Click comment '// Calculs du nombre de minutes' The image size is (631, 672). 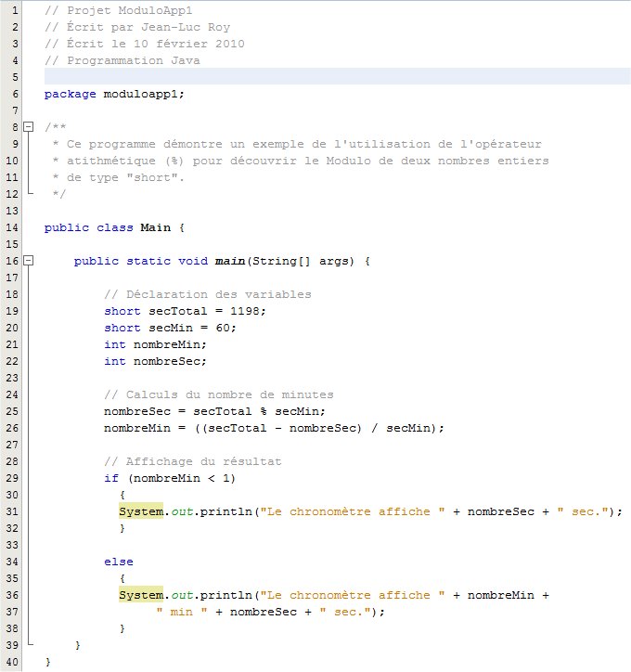[x=219, y=394]
